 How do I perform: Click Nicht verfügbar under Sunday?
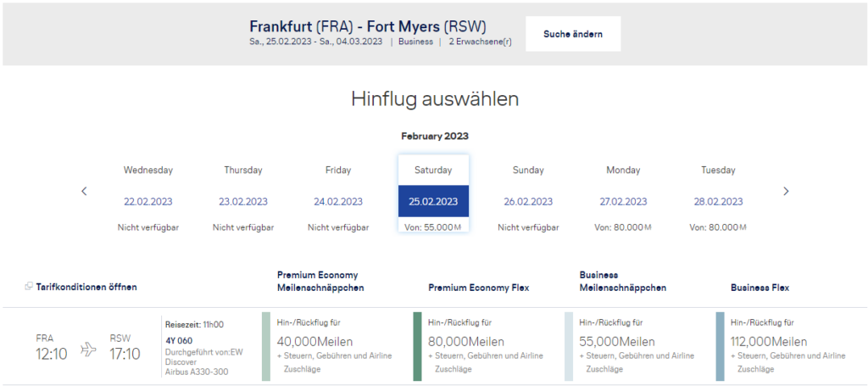[x=528, y=227]
